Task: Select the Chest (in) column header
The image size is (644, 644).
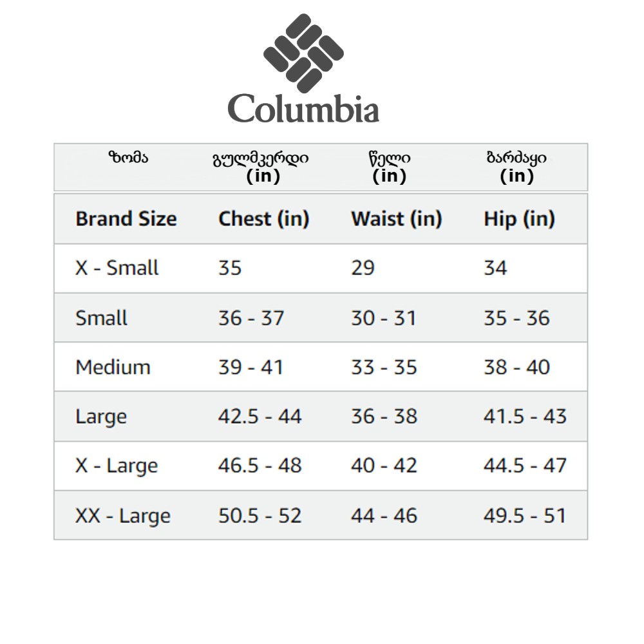Action: [263, 219]
